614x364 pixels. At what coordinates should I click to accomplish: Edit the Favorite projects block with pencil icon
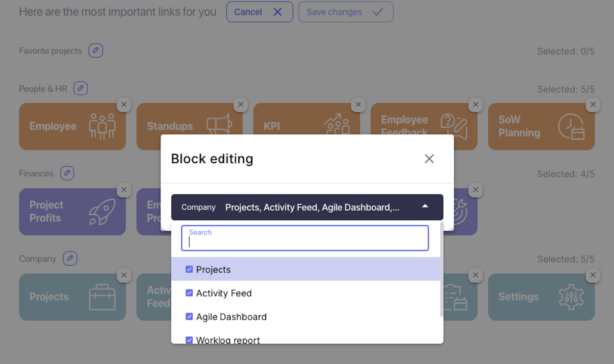click(x=95, y=51)
